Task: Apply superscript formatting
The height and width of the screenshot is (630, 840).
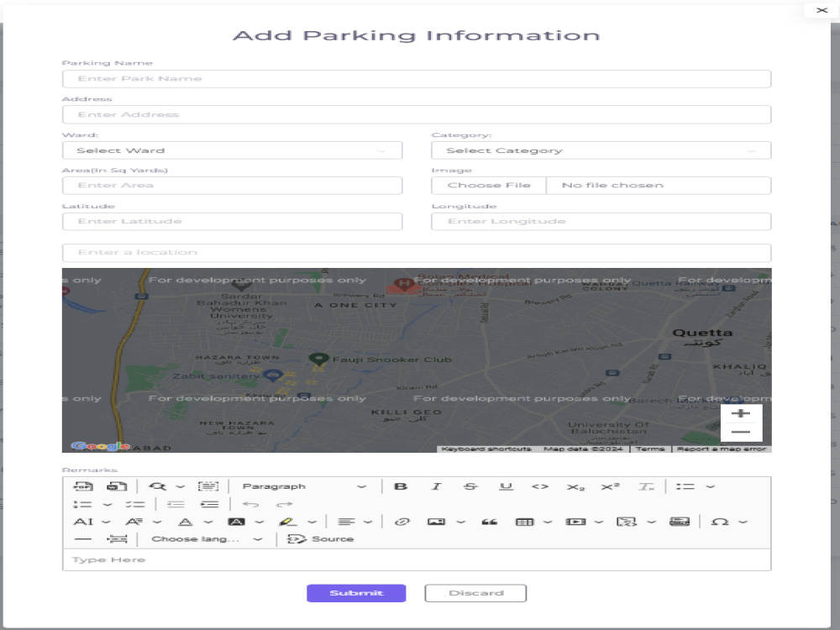Action: point(610,486)
